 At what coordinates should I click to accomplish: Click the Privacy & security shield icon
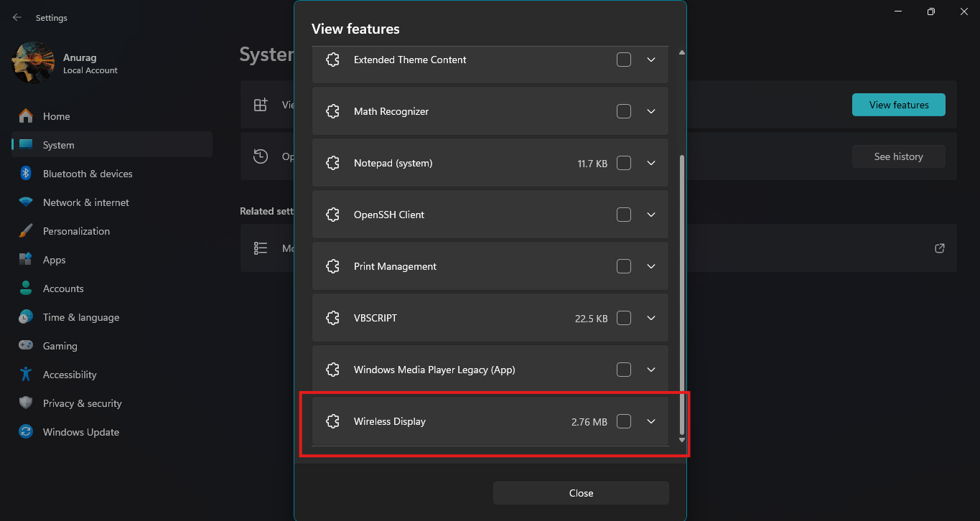pos(26,403)
